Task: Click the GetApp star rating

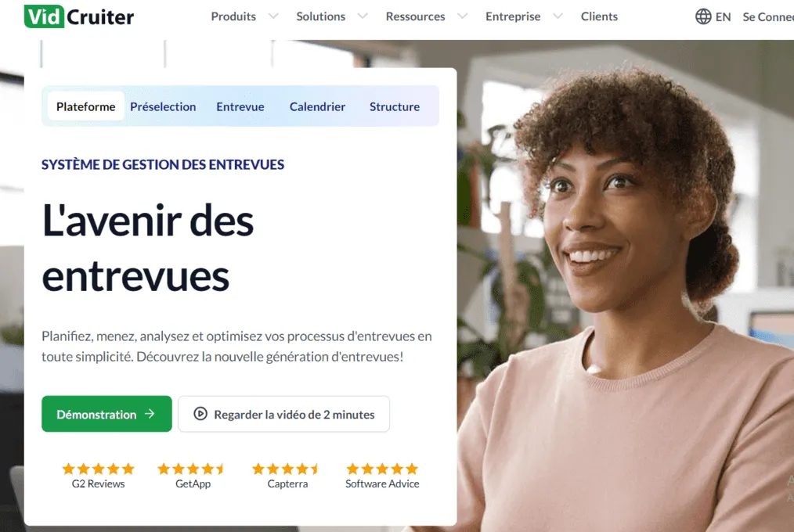Action: (x=193, y=469)
